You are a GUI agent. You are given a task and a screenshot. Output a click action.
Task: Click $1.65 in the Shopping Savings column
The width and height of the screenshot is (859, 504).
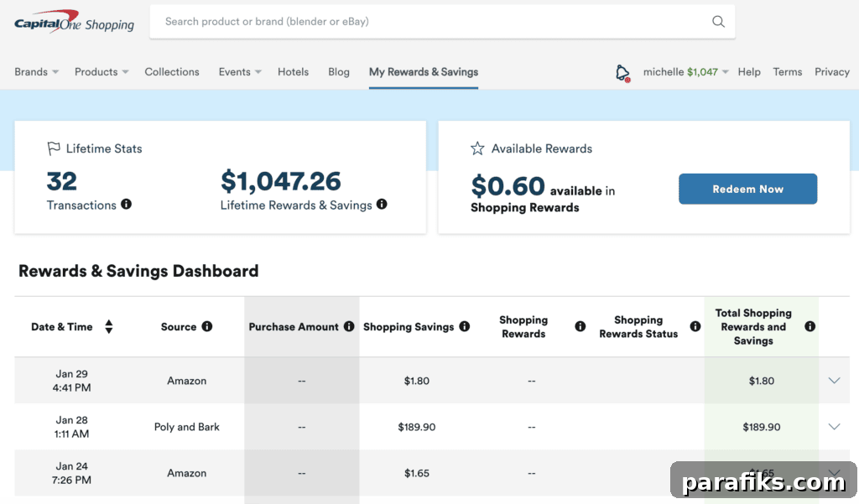coord(416,473)
